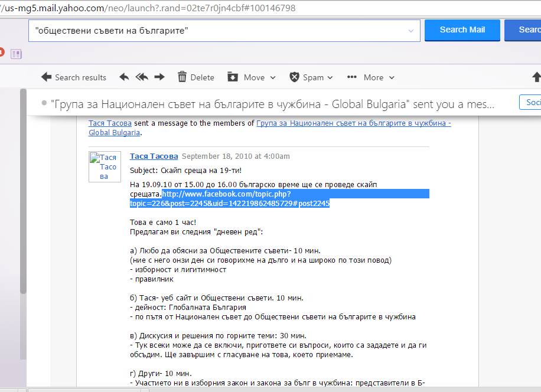Image resolution: width=541 pixels, height=392 pixels.
Task: Open the Move dropdown menu
Action: pos(252,77)
